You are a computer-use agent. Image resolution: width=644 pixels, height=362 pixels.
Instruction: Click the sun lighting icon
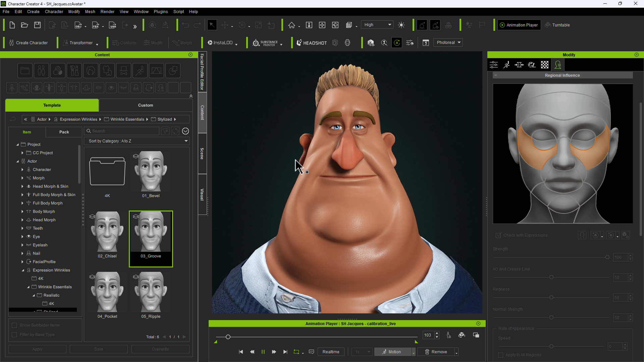[x=401, y=25]
